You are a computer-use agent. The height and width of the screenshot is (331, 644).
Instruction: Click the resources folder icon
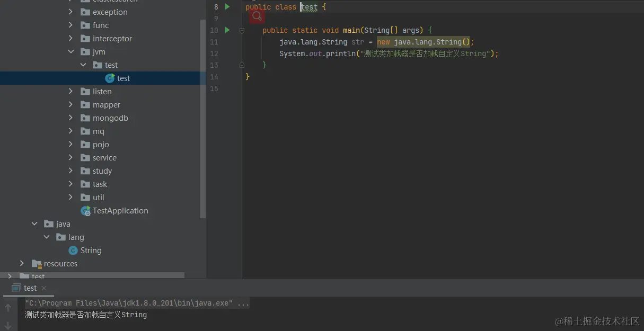click(x=37, y=264)
